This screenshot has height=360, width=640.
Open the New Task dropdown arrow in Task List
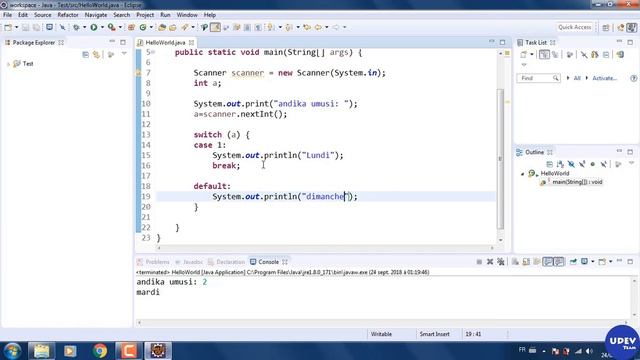point(532,54)
